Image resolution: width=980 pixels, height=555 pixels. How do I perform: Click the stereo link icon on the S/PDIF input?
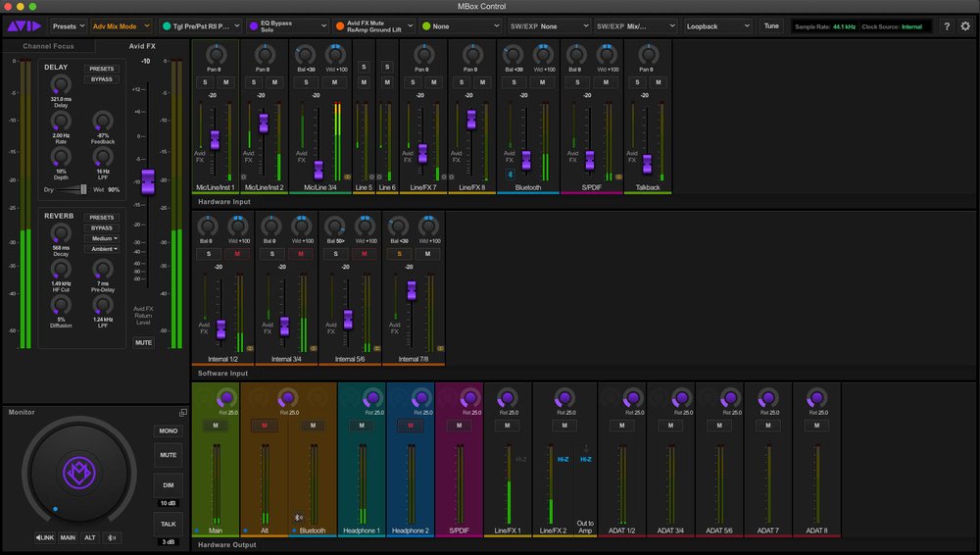(x=618, y=177)
